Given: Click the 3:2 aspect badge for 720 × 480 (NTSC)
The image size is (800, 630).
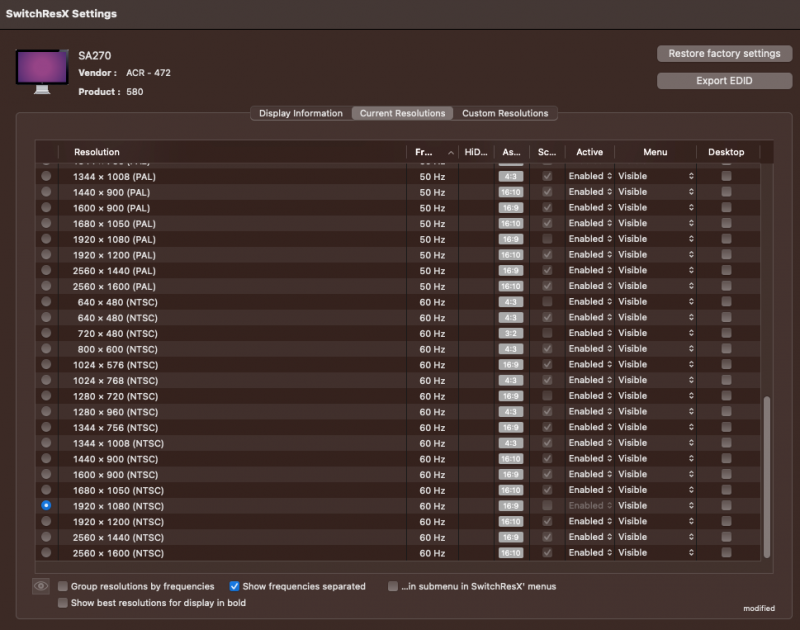Looking at the screenshot, I should [510, 333].
